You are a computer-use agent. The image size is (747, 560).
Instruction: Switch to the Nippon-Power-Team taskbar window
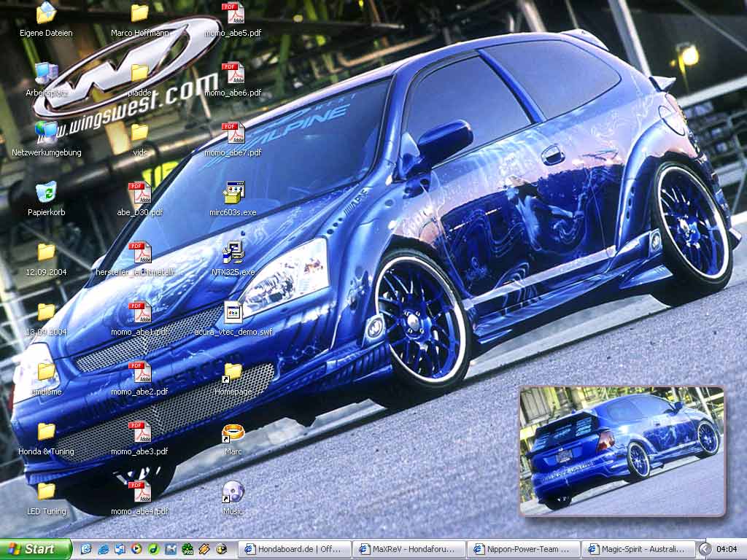point(524,549)
